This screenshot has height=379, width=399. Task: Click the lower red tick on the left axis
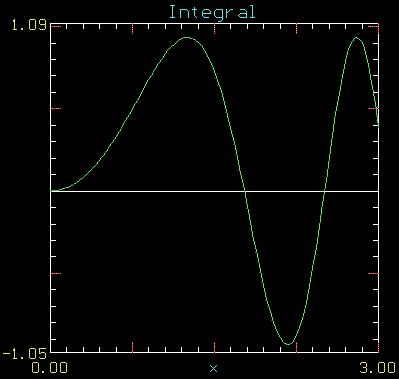[56, 273]
